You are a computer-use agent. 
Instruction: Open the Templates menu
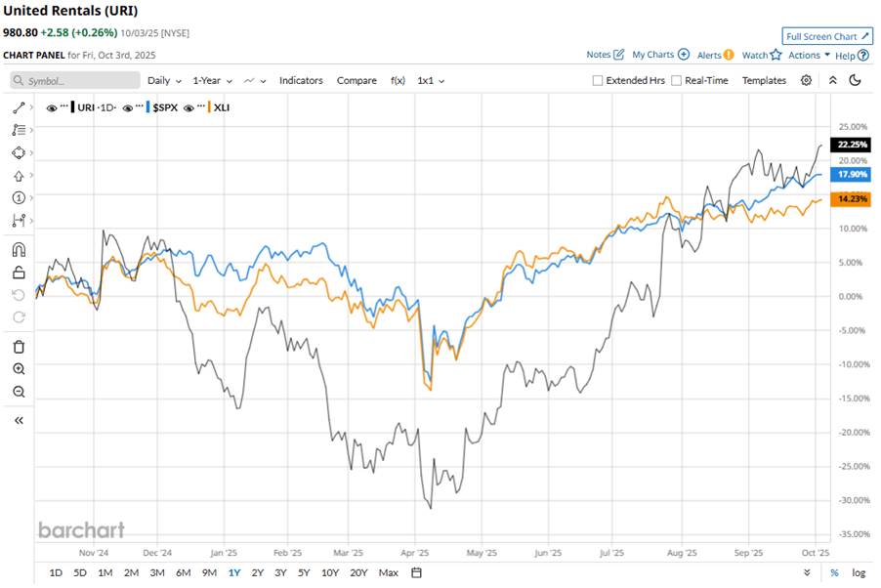click(x=764, y=80)
